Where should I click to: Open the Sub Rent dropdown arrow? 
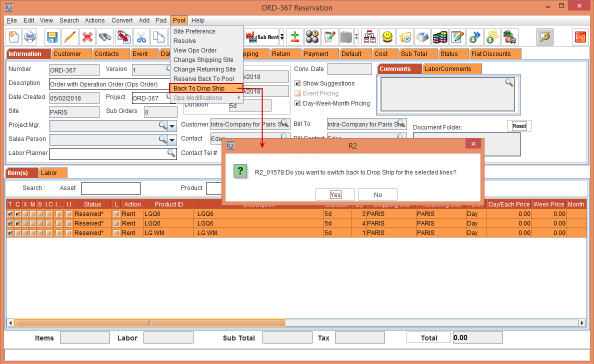tap(281, 37)
